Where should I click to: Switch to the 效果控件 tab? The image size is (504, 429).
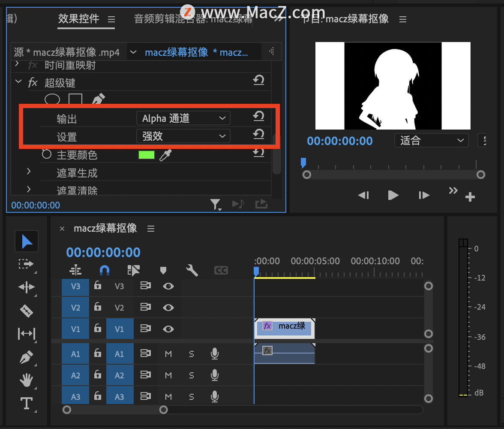point(79,19)
